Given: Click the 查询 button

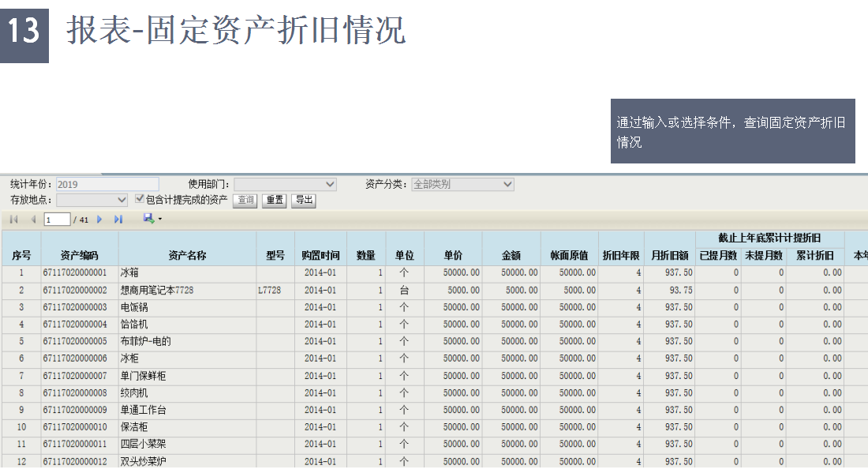Looking at the screenshot, I should 246,201.
